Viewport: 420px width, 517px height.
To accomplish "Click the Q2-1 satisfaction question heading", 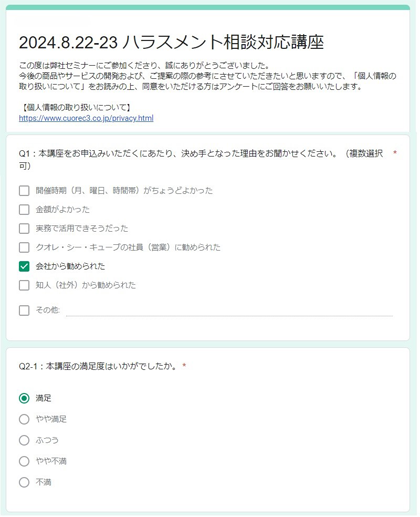I will tap(98, 367).
